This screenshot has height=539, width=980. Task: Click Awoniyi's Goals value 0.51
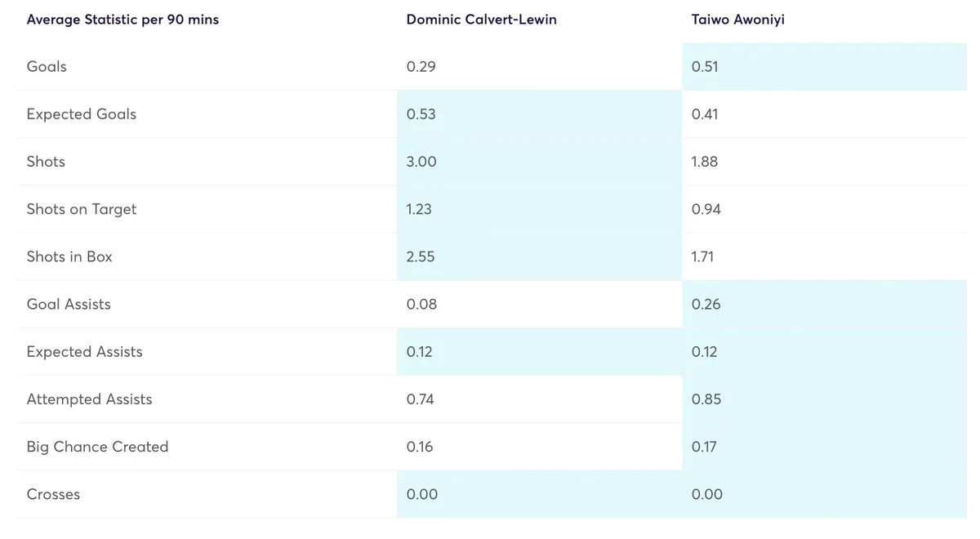point(705,67)
